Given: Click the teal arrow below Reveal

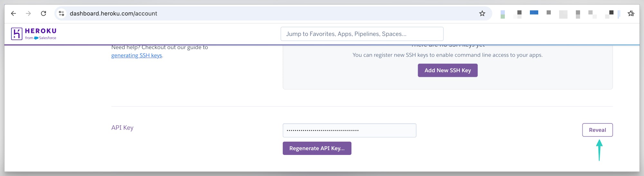Looking at the screenshot, I should coord(599,150).
